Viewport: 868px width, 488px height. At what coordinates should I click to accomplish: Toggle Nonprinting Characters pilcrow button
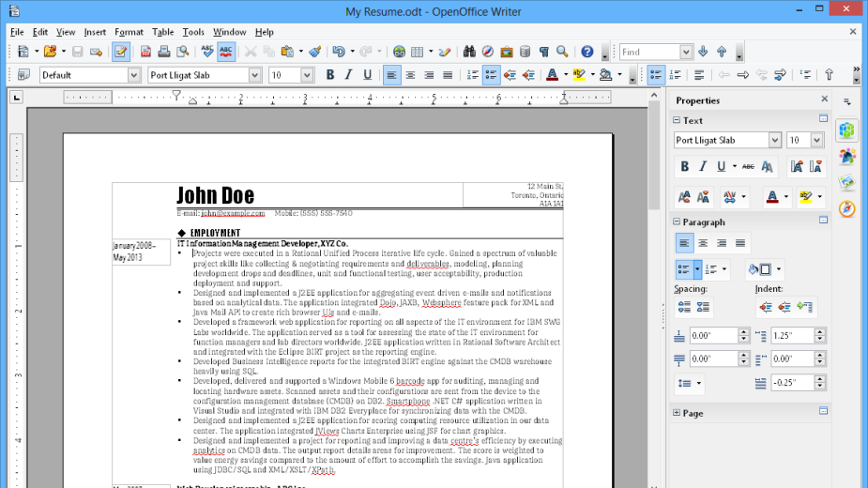tap(543, 52)
